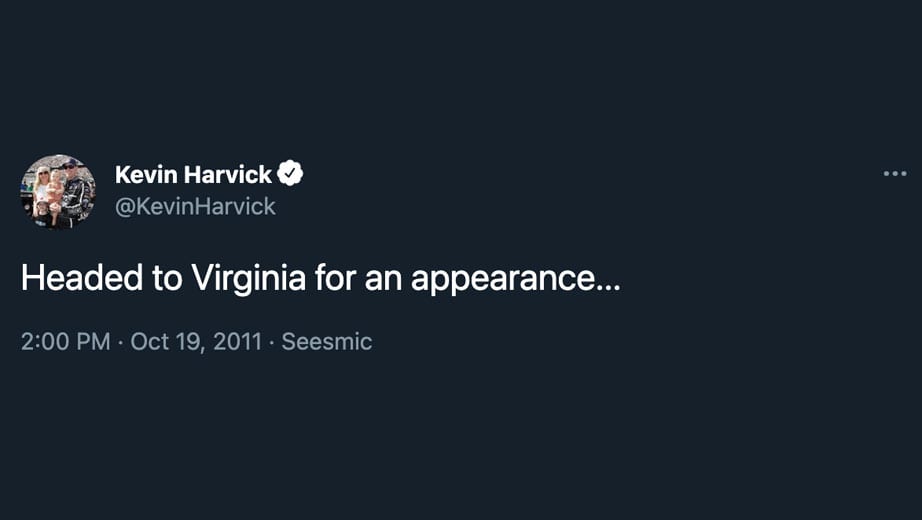
Task: Click the PM part of the timestamp
Action: click(x=93, y=342)
